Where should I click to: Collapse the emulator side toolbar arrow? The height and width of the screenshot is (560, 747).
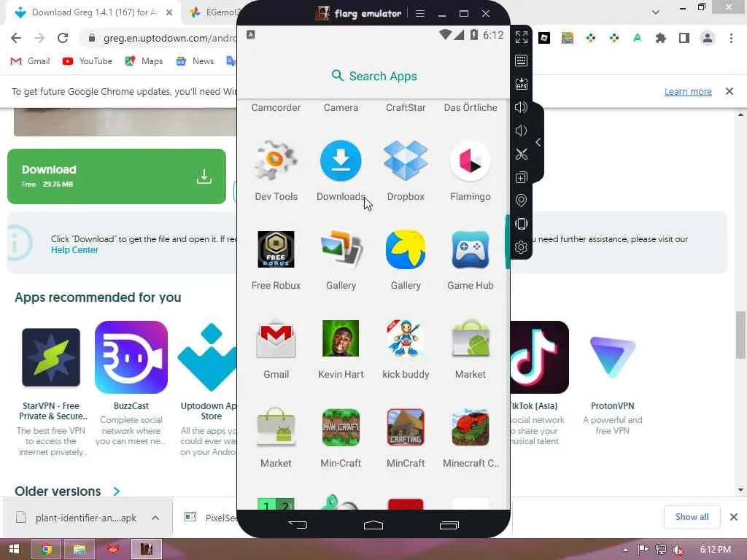point(538,142)
